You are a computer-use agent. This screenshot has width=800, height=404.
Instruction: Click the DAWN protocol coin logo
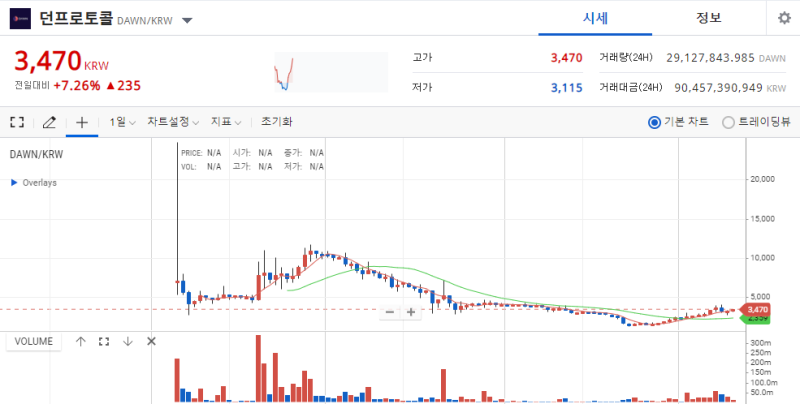20,19
